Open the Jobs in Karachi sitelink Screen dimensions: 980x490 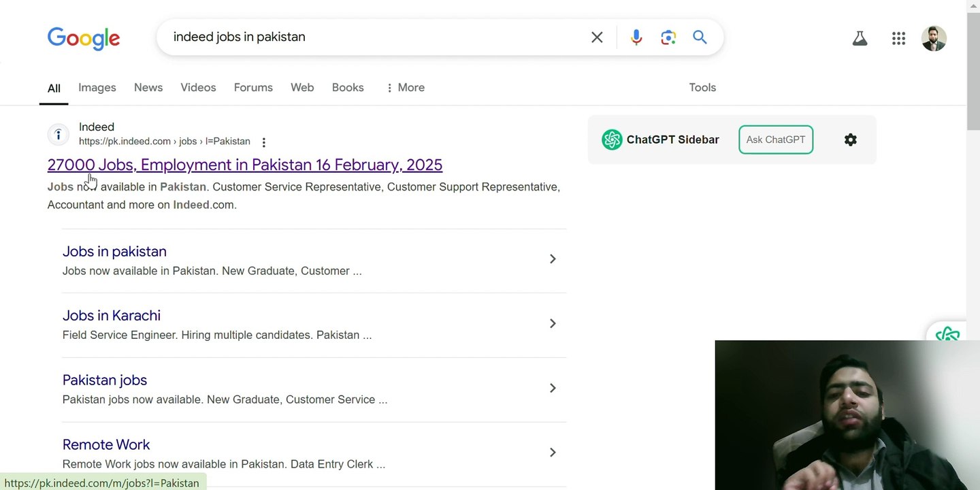112,315
